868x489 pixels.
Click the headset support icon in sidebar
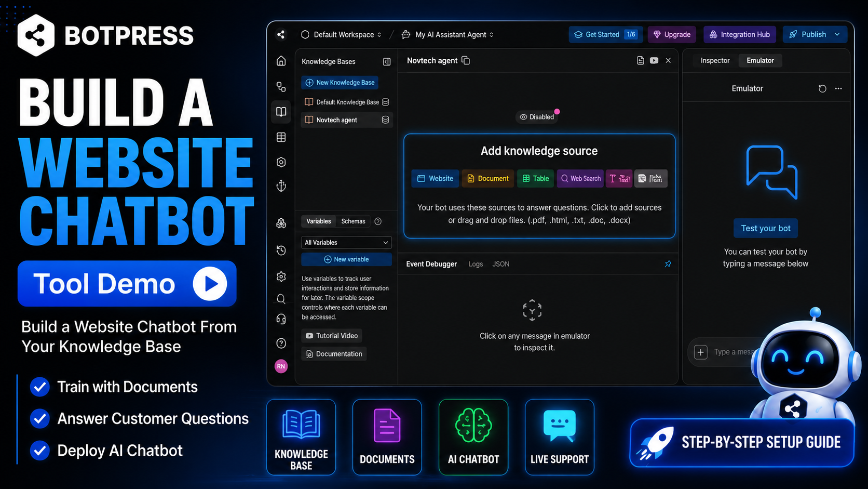(x=281, y=319)
